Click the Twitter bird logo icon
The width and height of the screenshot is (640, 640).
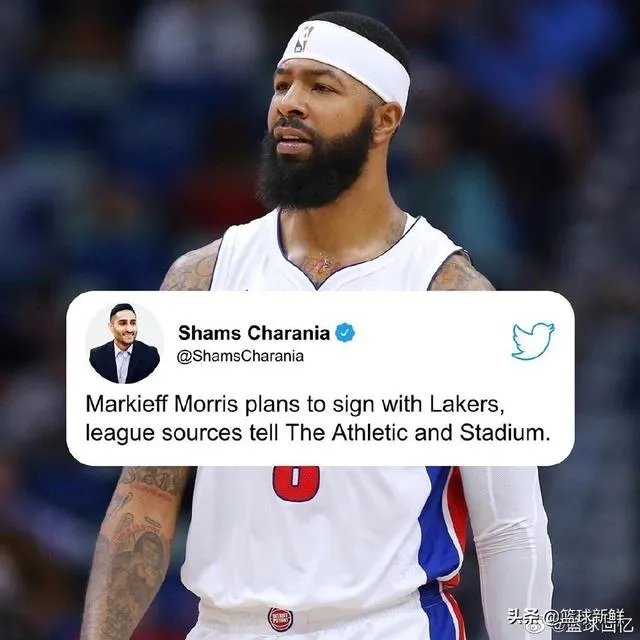tap(533, 341)
